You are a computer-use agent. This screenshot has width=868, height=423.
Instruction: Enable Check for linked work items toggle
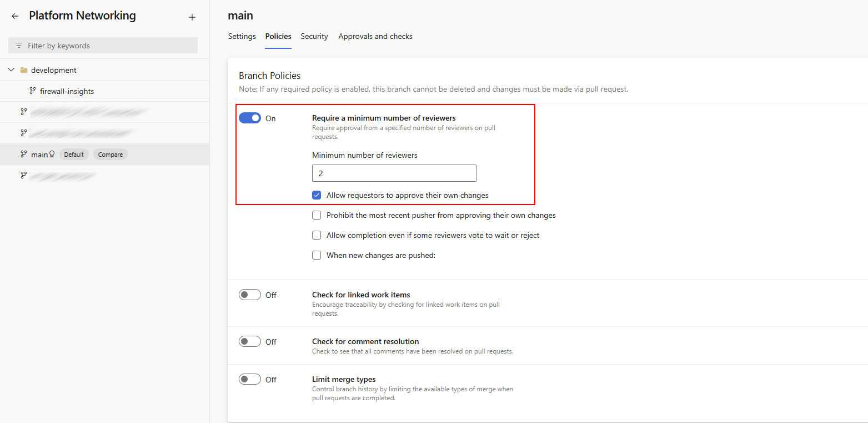[x=250, y=295]
